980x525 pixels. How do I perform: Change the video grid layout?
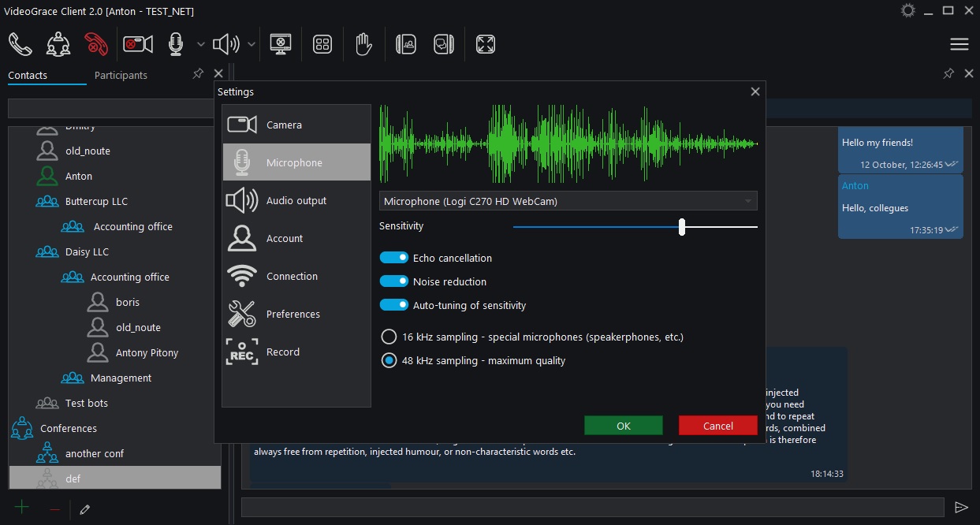pyautogui.click(x=322, y=44)
